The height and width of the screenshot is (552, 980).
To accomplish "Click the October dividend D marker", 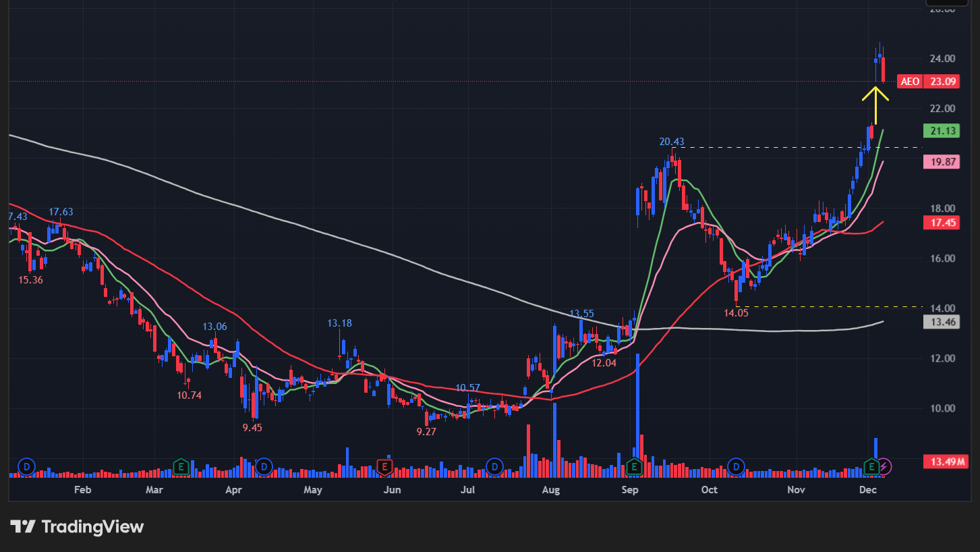I will [x=737, y=466].
